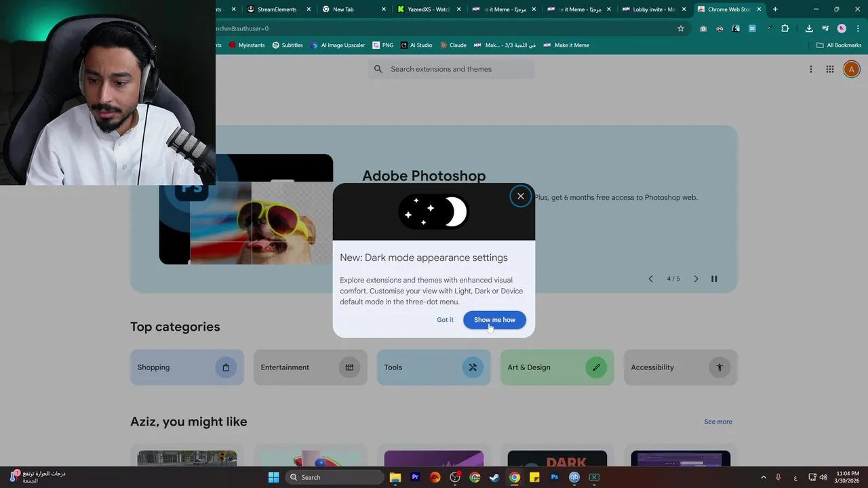Launch Photoshop from the taskbar
Screen dimensions: 868x488
click(x=554, y=477)
